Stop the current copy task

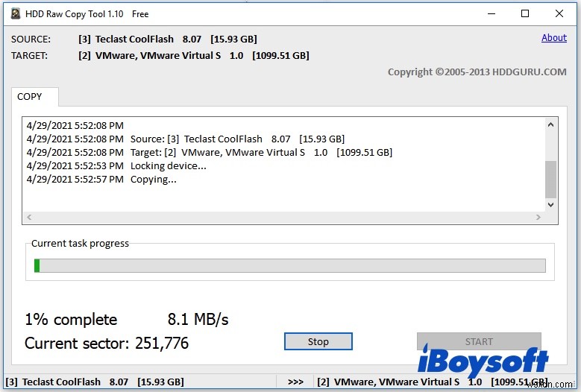[318, 341]
